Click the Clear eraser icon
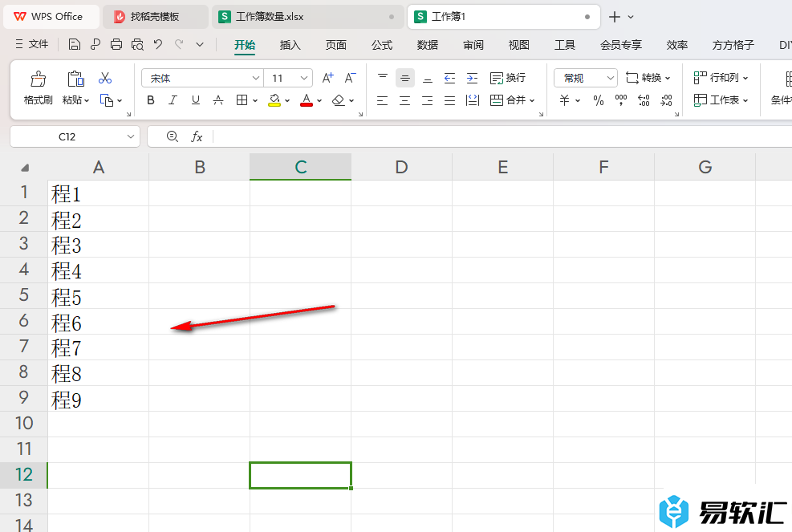This screenshot has width=792, height=532. 339,100
